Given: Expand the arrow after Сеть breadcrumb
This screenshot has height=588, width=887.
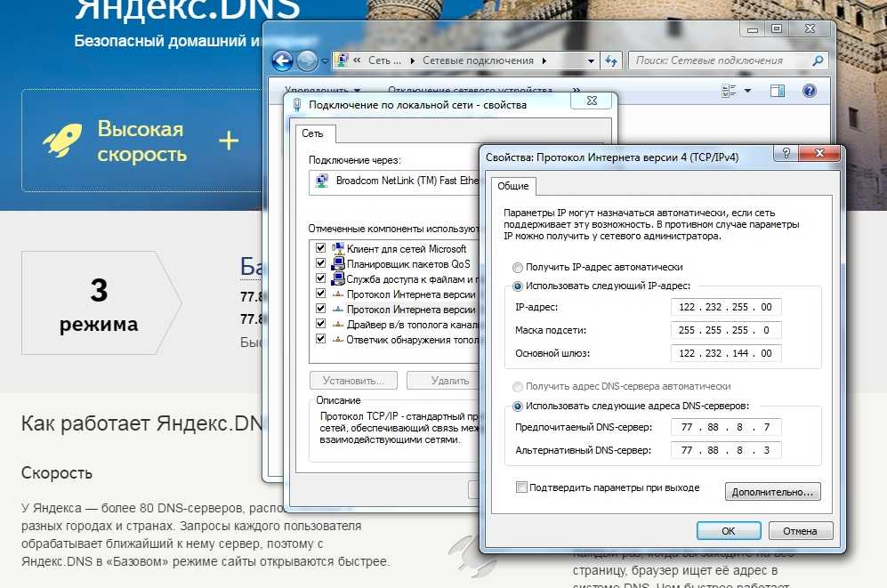Looking at the screenshot, I should pos(413,60).
